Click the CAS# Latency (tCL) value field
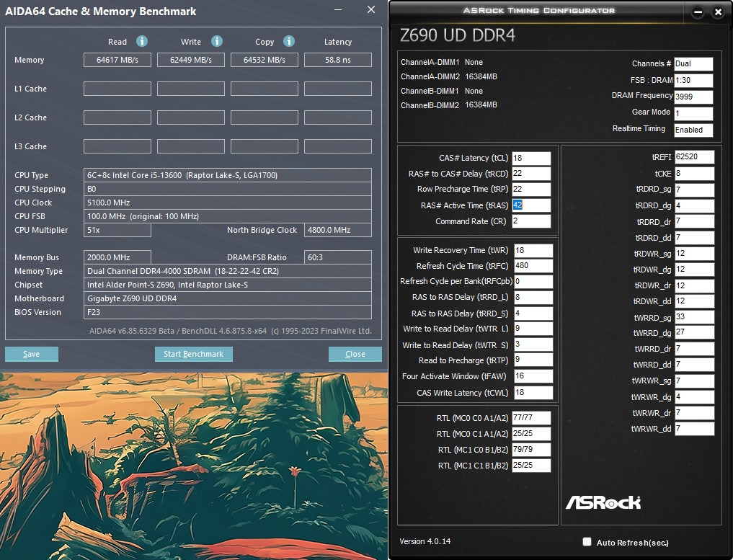The height and width of the screenshot is (560, 733). click(x=531, y=158)
